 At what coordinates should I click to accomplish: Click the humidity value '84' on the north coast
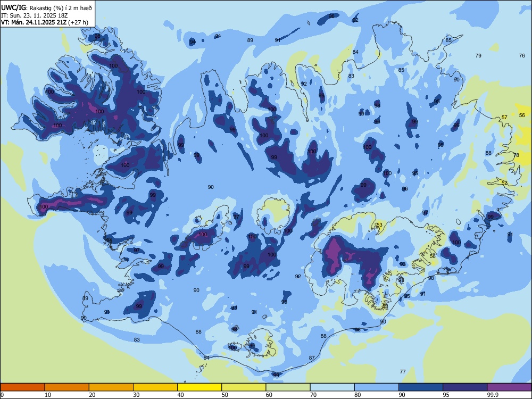pyautogui.click(x=355, y=52)
